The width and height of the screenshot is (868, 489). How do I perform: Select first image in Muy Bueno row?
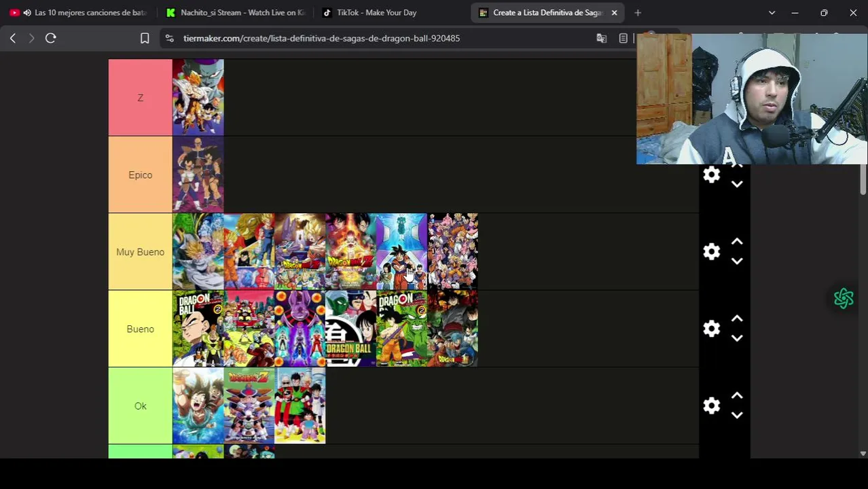click(198, 252)
